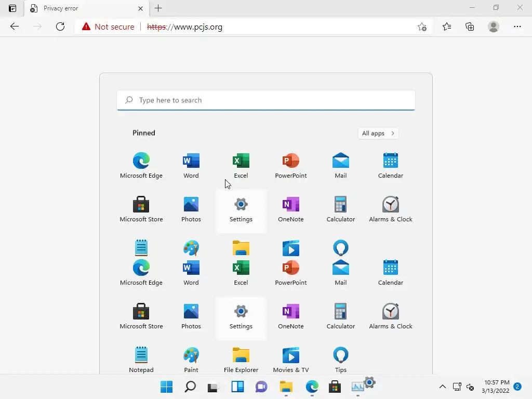Open the Collections panel in Edge

point(470,26)
